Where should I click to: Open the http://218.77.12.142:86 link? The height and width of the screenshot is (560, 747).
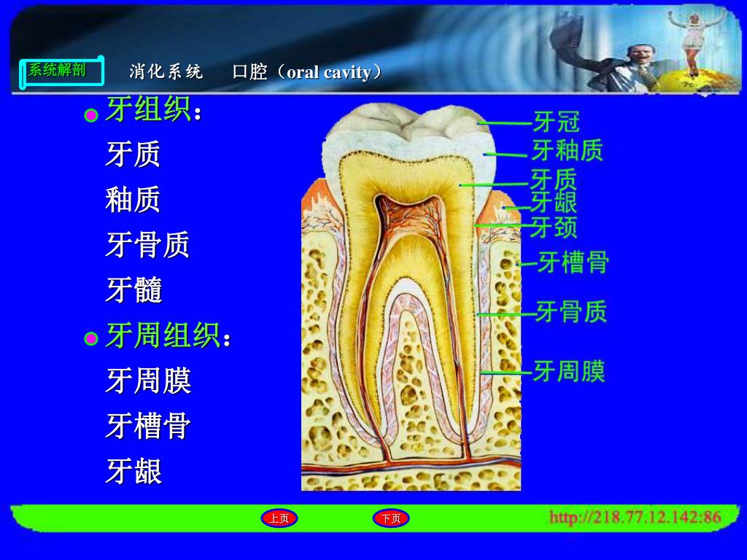(x=635, y=517)
